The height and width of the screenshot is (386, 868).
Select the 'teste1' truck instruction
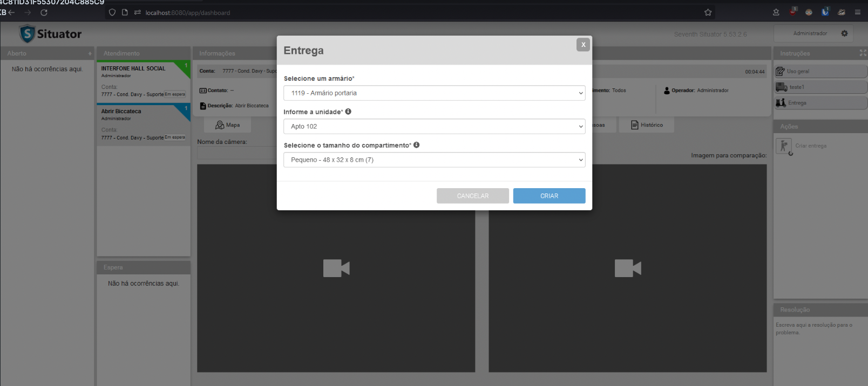pyautogui.click(x=820, y=87)
